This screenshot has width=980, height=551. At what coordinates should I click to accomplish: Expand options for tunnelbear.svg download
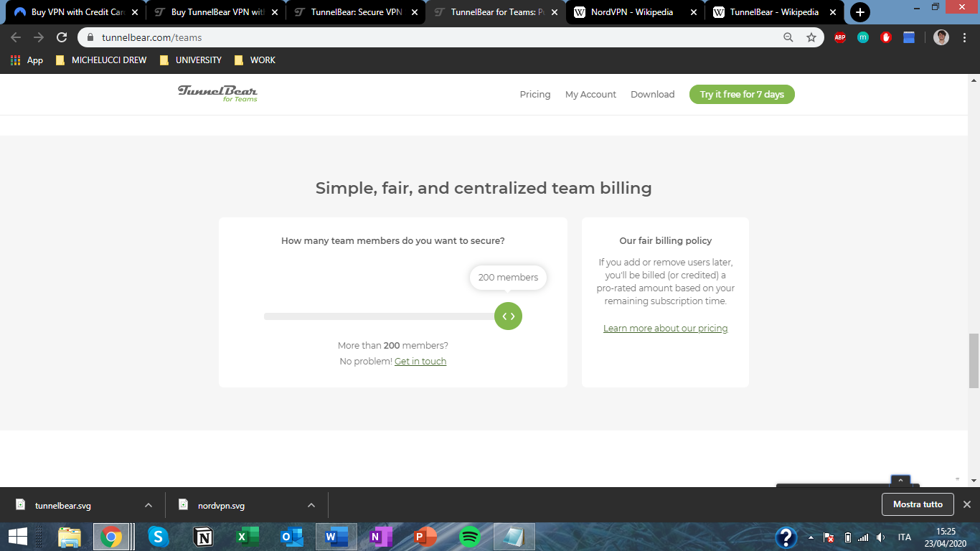(149, 505)
